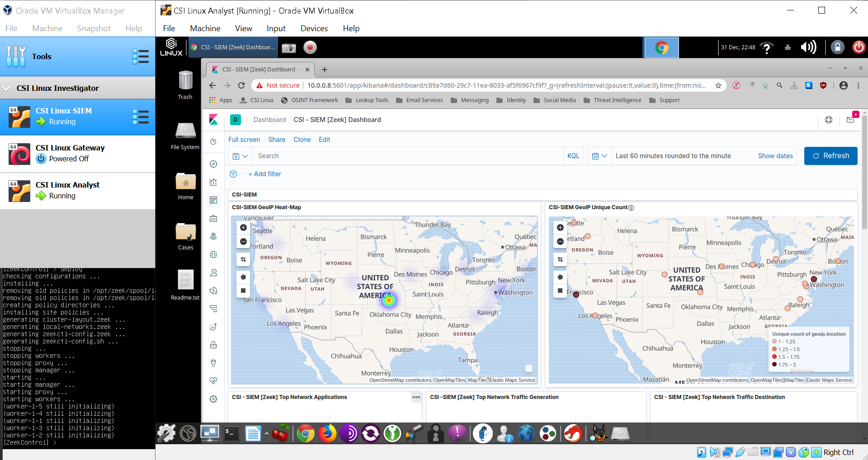The image size is (868, 460).
Task: Open Cases folder on CSI desktop
Action: pyautogui.click(x=185, y=236)
